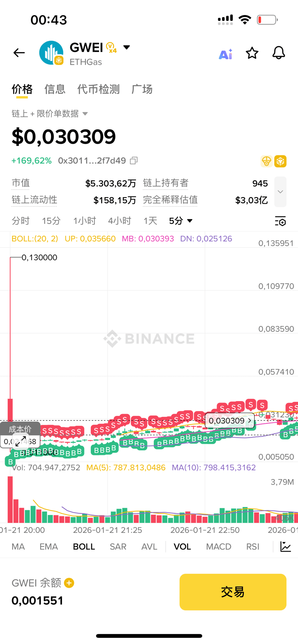Image resolution: width=298 pixels, height=644 pixels.
Task: Tap the $3,03亿 valuation value
Action: 251,200
